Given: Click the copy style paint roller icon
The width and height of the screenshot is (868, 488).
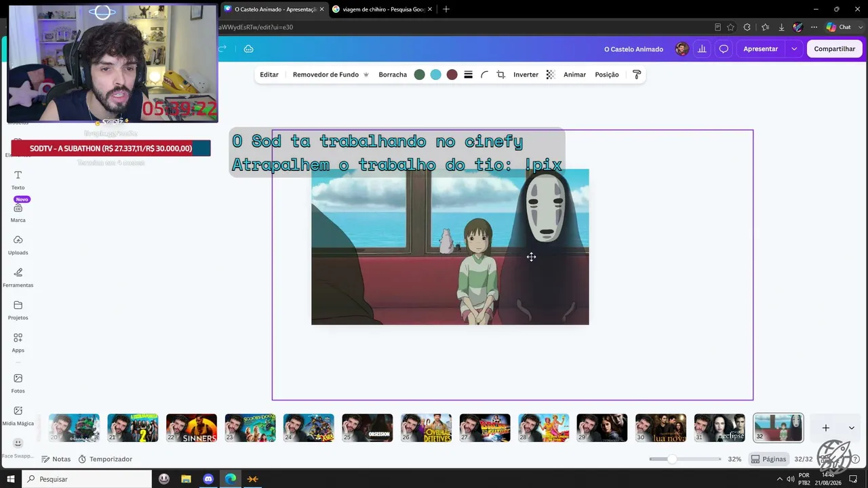Looking at the screenshot, I should click(x=636, y=75).
